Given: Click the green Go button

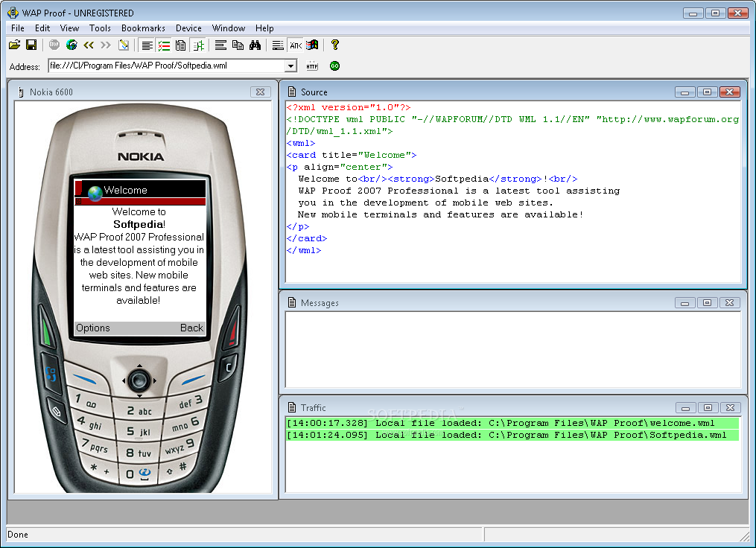Looking at the screenshot, I should tap(334, 66).
